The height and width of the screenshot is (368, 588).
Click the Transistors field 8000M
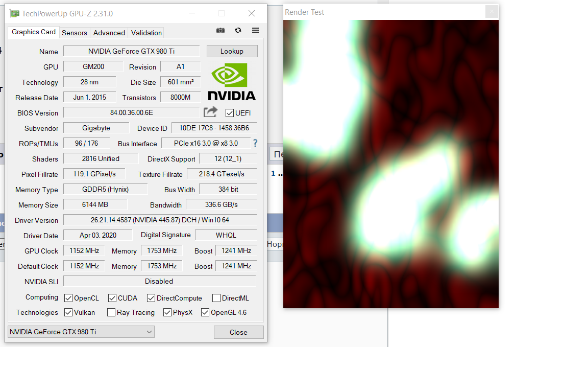pyautogui.click(x=180, y=97)
